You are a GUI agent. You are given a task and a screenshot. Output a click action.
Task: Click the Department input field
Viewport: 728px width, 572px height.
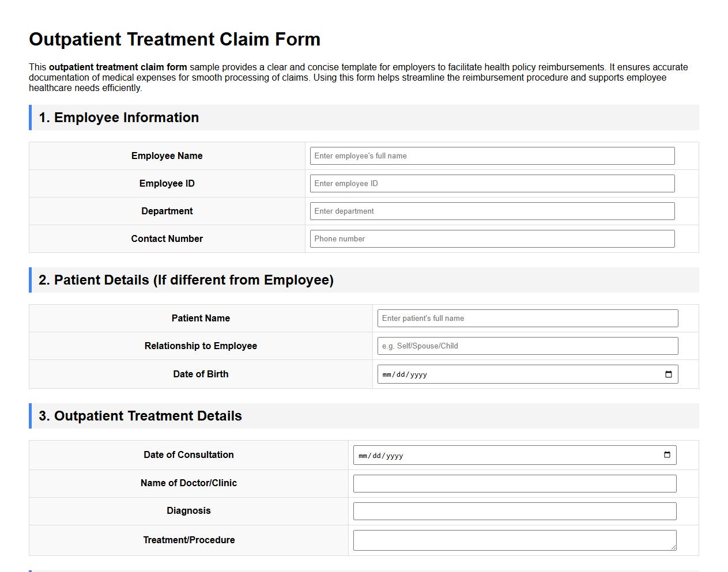click(x=492, y=211)
